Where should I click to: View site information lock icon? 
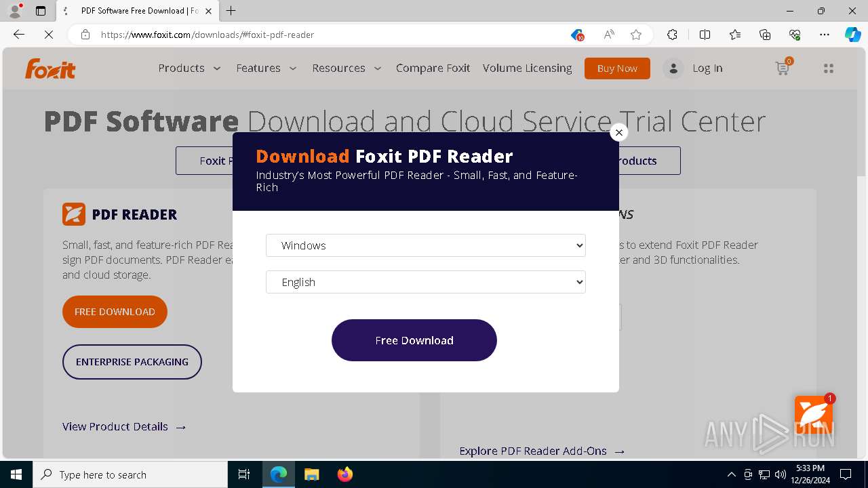(85, 35)
